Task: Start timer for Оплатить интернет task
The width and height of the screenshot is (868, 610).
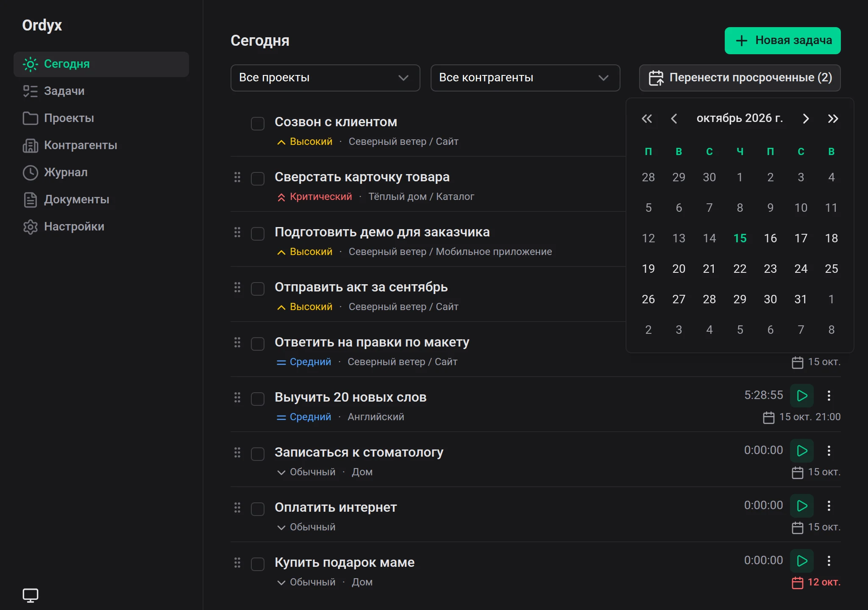Action: [x=802, y=506]
